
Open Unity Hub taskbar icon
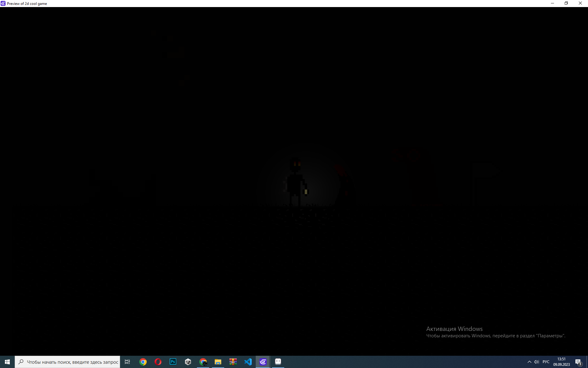point(188,362)
